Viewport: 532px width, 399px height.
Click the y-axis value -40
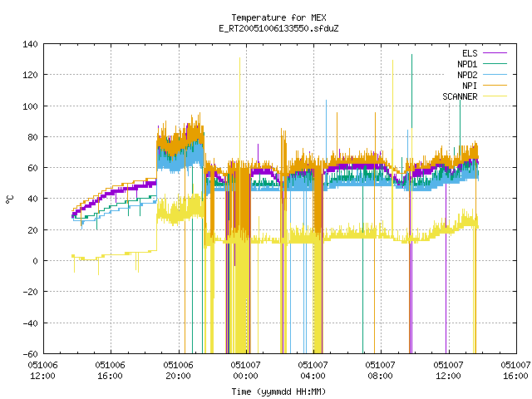[30, 323]
